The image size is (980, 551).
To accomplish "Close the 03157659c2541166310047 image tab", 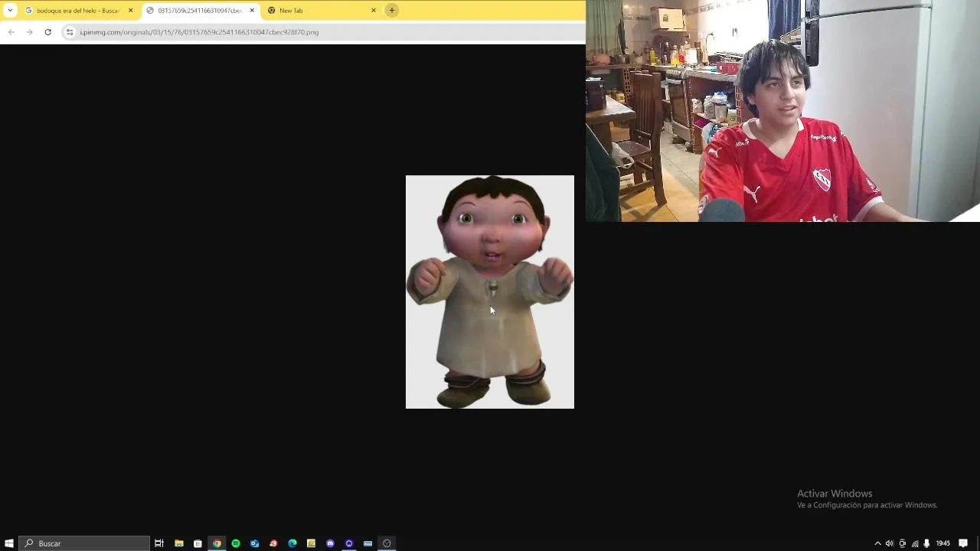I will [x=252, y=11].
